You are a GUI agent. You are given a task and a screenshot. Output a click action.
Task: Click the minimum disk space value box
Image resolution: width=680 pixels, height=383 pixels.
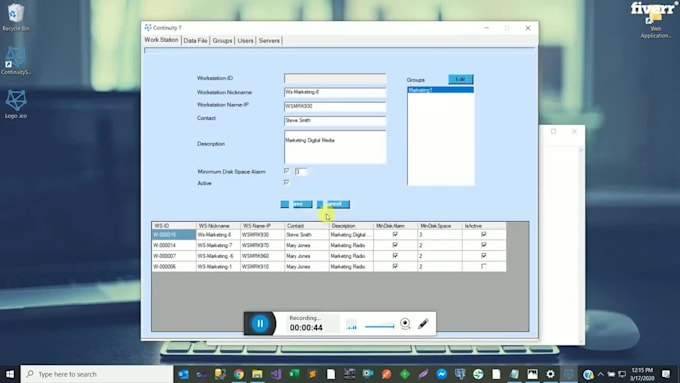point(301,172)
